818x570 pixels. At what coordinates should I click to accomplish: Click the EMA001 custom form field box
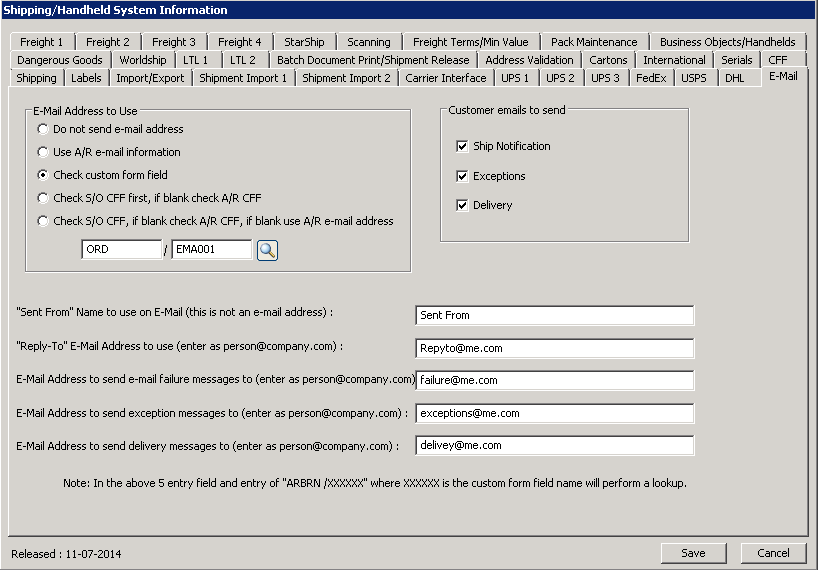211,250
